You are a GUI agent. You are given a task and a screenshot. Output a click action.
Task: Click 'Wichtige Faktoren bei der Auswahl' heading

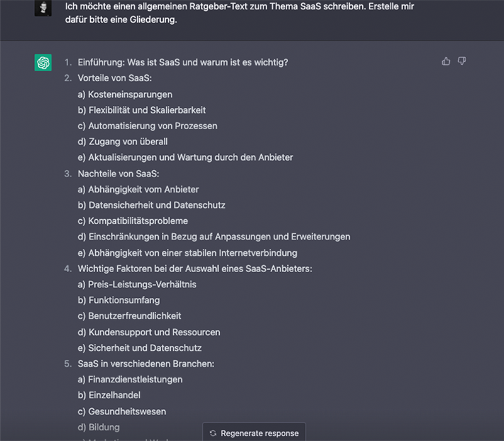(x=195, y=268)
